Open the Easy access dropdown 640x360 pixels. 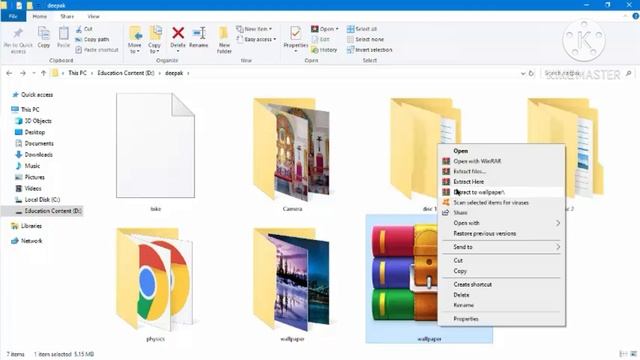256,39
